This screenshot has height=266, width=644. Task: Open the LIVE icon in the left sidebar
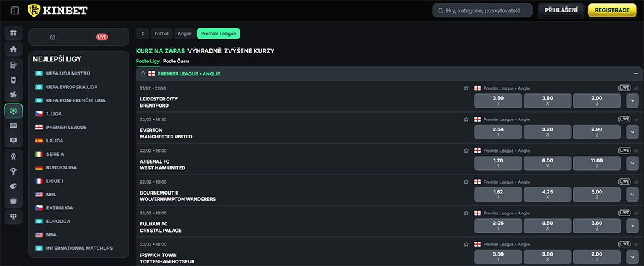coord(14,126)
